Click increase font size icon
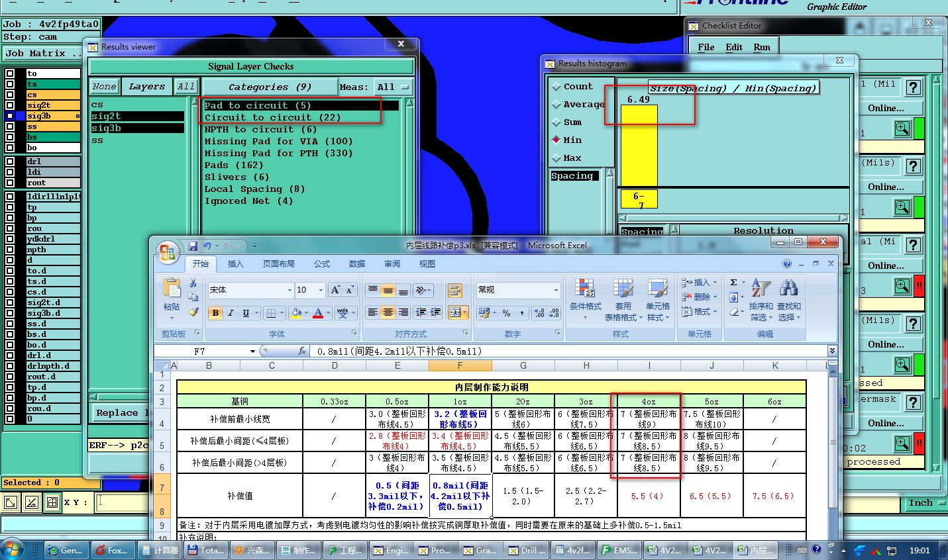This screenshot has height=560, width=948. point(336,290)
